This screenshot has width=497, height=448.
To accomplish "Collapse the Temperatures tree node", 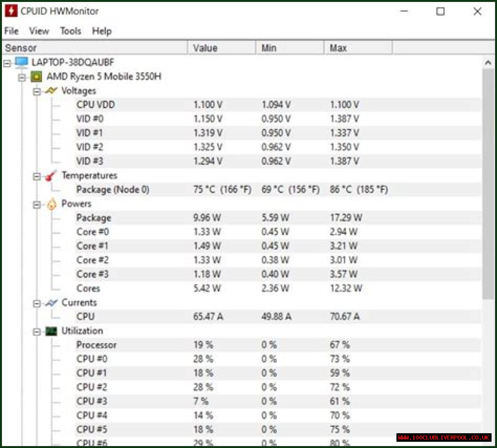I will point(37,177).
